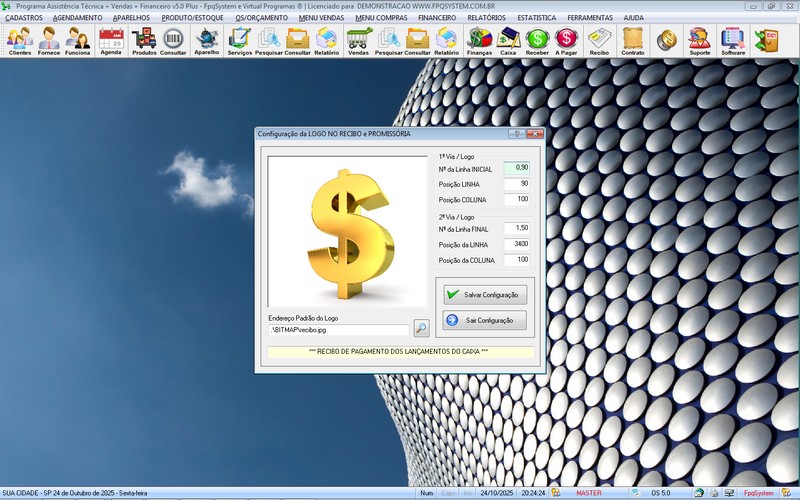Open the Funciona employees icon
This screenshot has height=500, width=800.
[x=78, y=41]
